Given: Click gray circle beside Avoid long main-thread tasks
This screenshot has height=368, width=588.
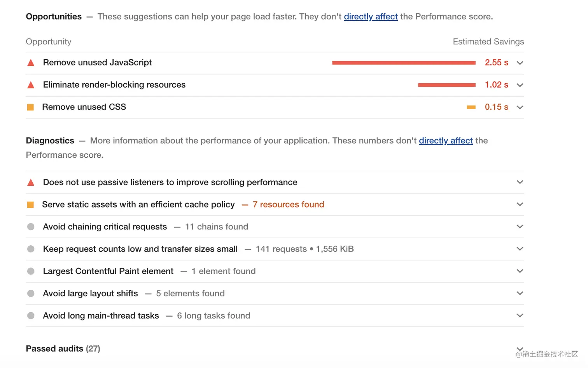Looking at the screenshot, I should (x=31, y=315).
